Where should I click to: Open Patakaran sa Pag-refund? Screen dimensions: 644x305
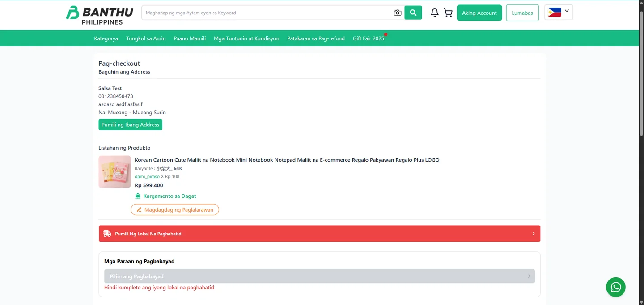pyautogui.click(x=316, y=38)
